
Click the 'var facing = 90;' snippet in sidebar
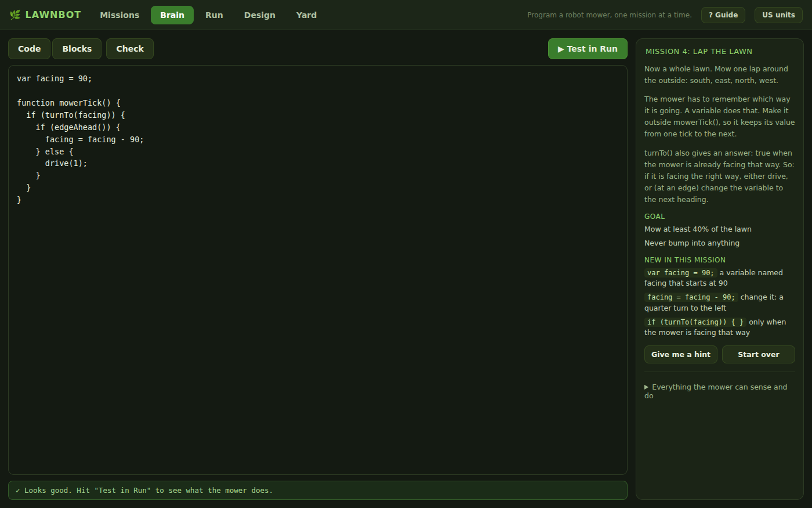tap(680, 273)
